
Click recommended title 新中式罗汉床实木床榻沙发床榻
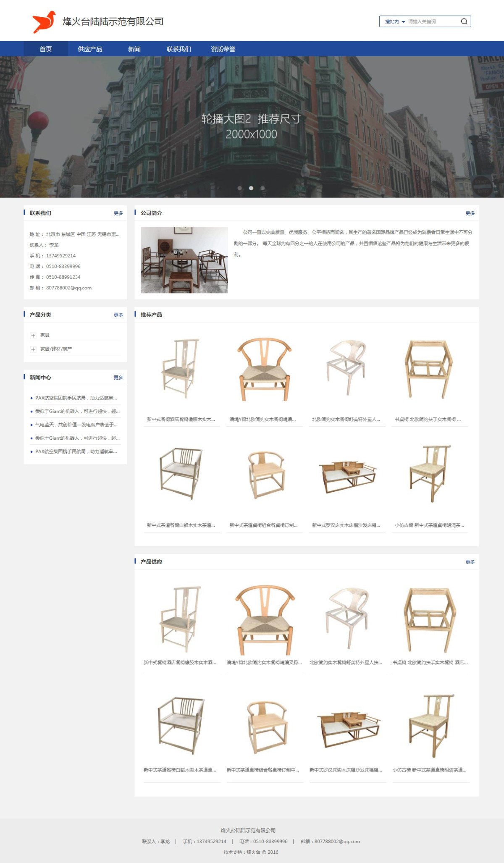pos(346,525)
